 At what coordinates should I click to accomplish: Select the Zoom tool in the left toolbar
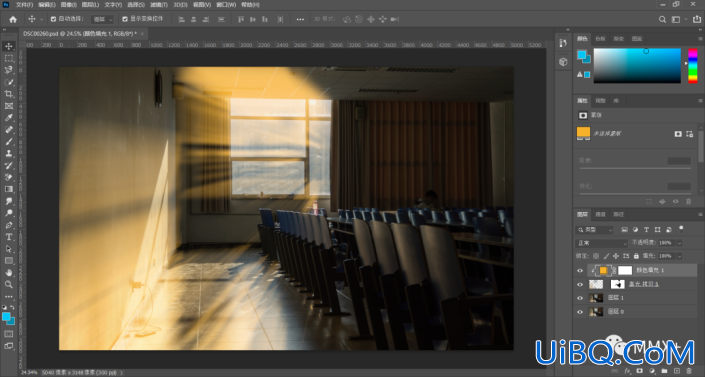[9, 284]
